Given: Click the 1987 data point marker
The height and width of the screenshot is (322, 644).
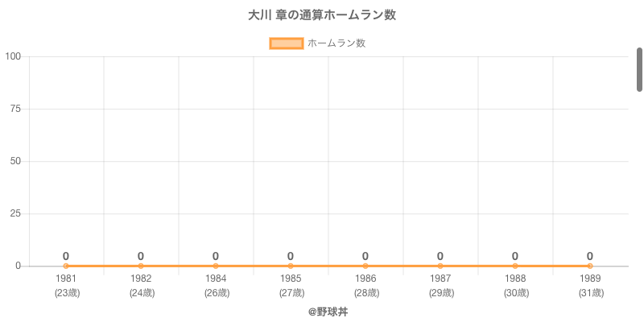Looking at the screenshot, I should point(440,266).
